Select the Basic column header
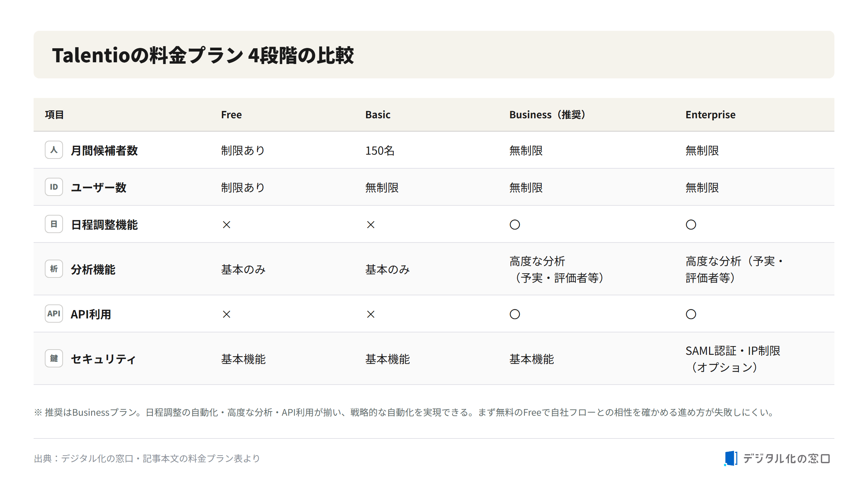The image size is (868, 499). pos(378,115)
